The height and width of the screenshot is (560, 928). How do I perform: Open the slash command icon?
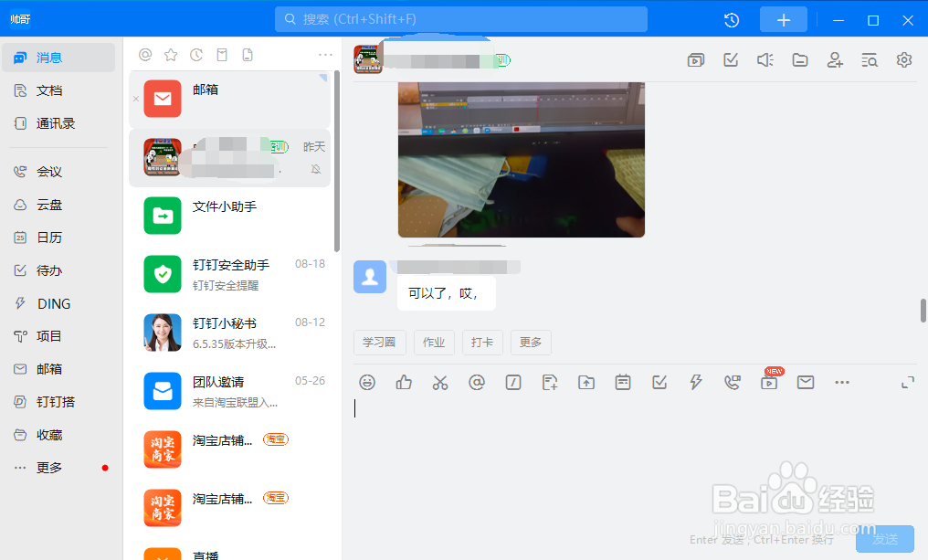[513, 383]
